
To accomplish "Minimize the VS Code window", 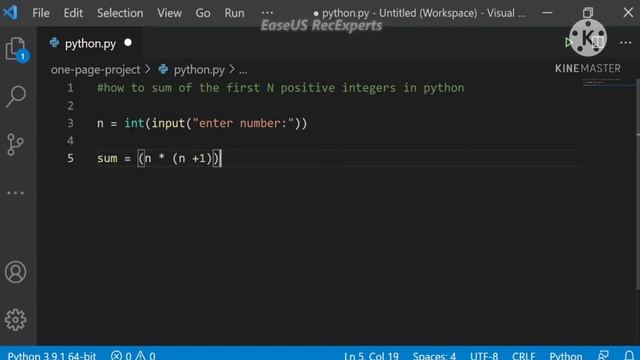I will point(547,13).
